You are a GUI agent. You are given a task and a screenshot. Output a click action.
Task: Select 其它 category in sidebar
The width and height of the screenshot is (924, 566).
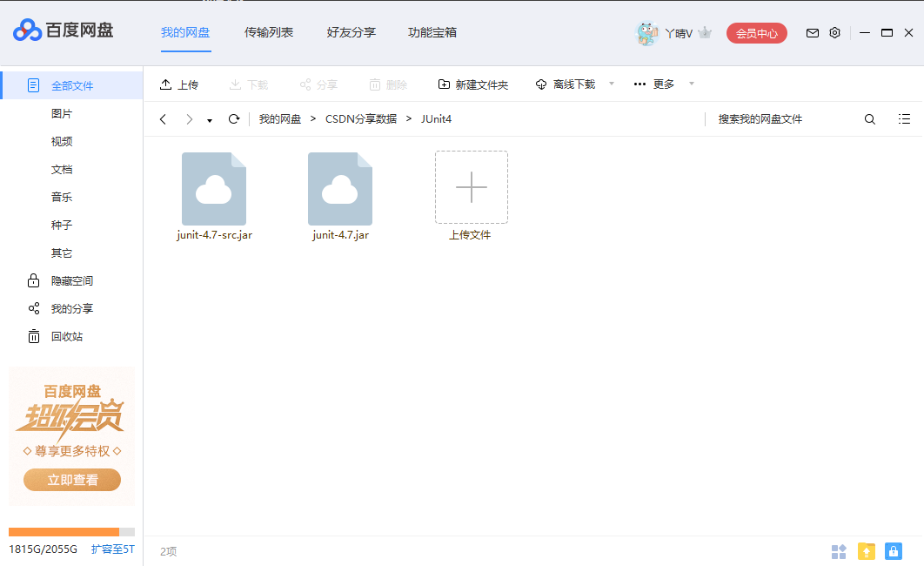(x=61, y=253)
